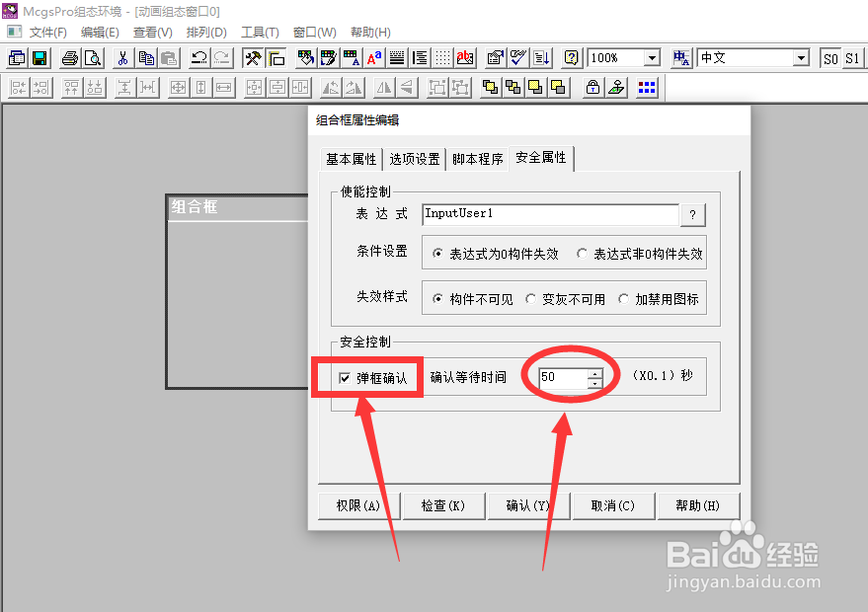The image size is (868, 612).
Task: Select the 安全属性 tab
Action: [541, 158]
